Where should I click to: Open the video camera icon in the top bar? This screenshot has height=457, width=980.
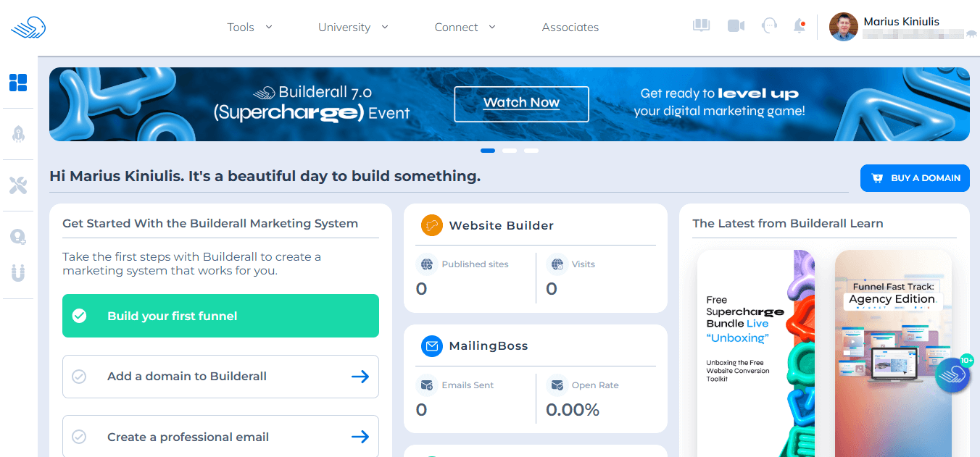[x=736, y=26]
